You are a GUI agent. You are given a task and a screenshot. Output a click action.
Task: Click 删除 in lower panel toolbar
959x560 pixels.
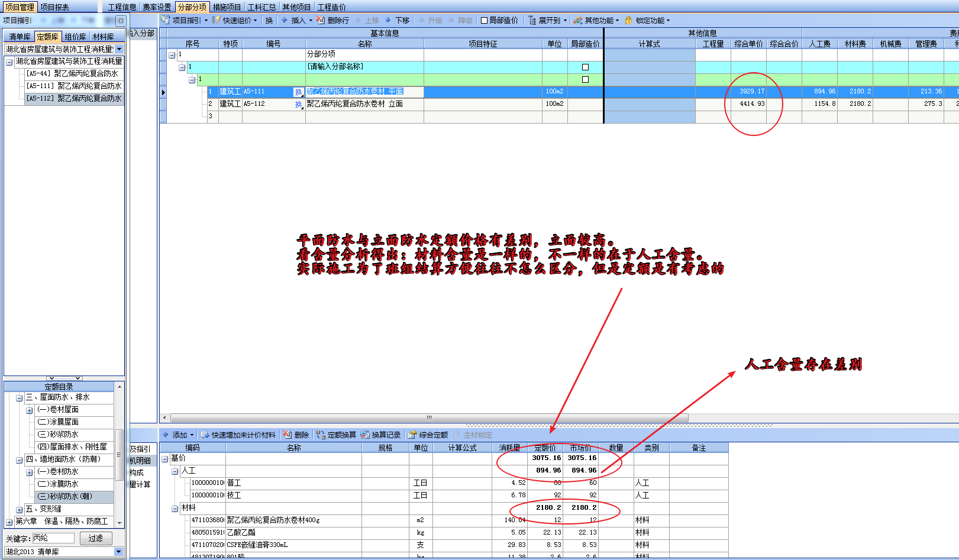coord(296,435)
